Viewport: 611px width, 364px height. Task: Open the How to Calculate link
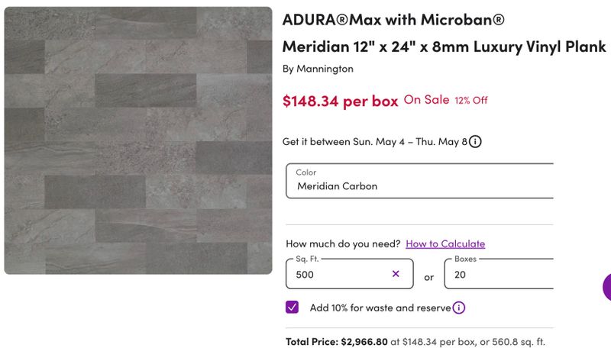point(445,243)
